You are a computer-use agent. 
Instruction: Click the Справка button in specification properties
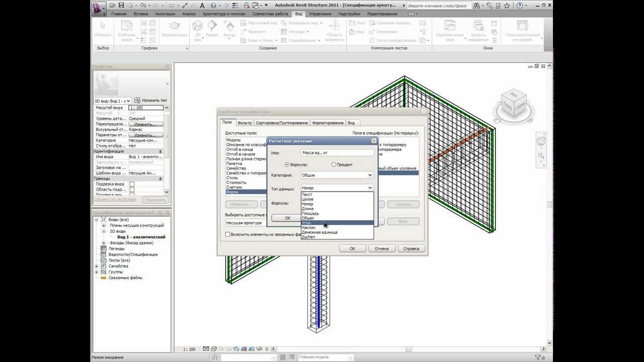[x=412, y=248]
